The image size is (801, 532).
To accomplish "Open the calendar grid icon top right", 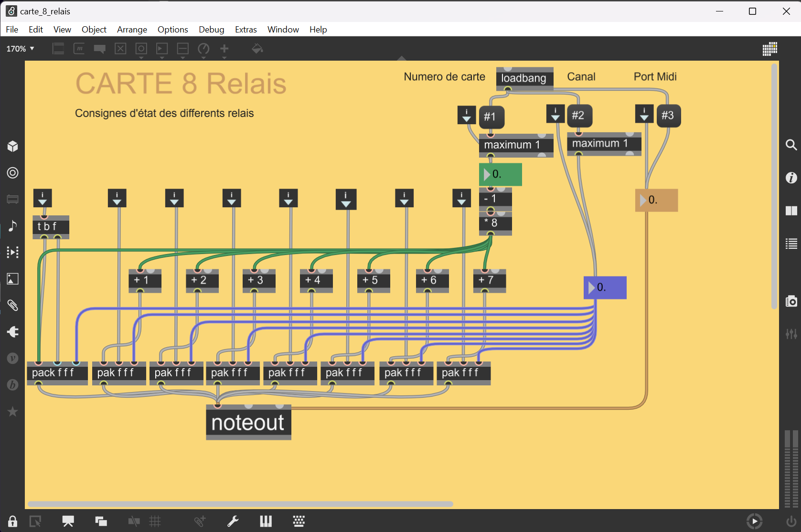I will click(770, 49).
